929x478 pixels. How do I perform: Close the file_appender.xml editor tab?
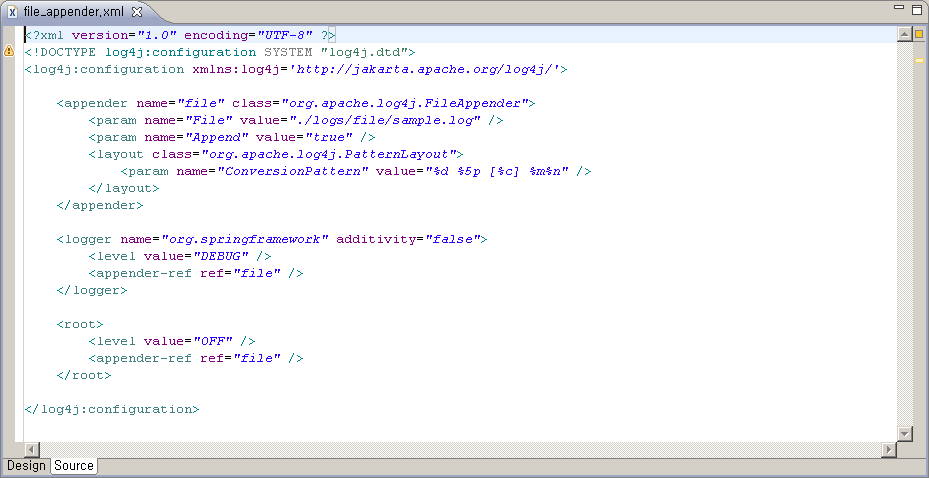(137, 11)
